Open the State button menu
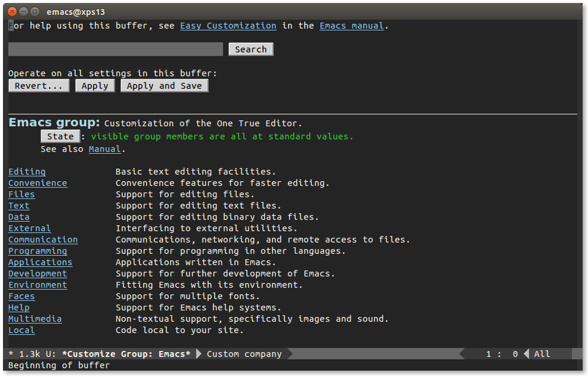Viewport: 588px width, 376px height. point(60,136)
